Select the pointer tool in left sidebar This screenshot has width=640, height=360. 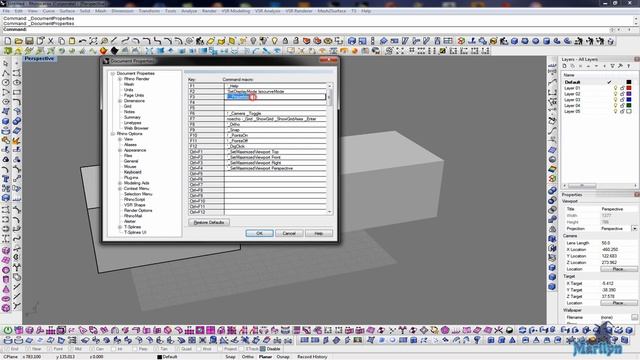6,63
